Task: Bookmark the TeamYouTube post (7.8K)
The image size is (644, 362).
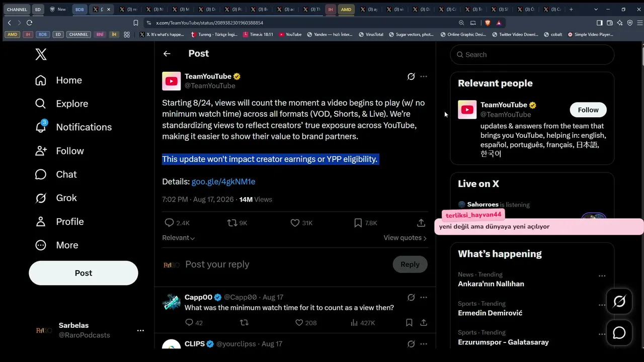Action: pyautogui.click(x=358, y=223)
